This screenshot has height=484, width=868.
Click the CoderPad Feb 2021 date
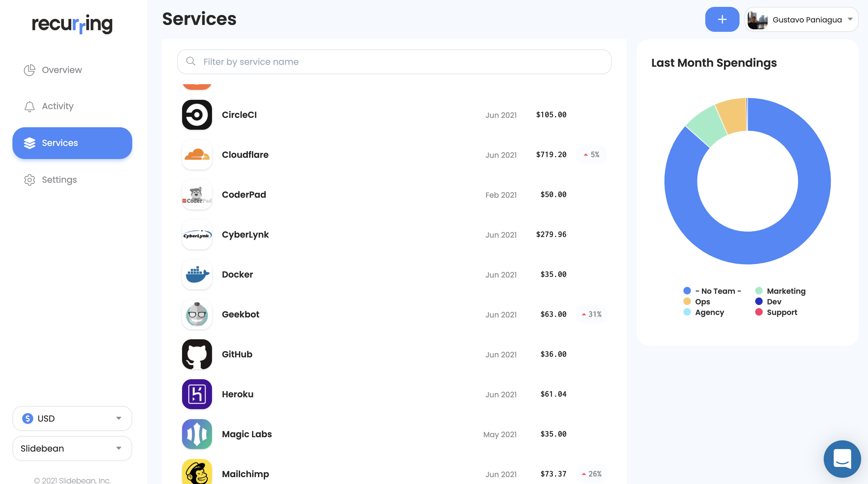[x=501, y=195]
